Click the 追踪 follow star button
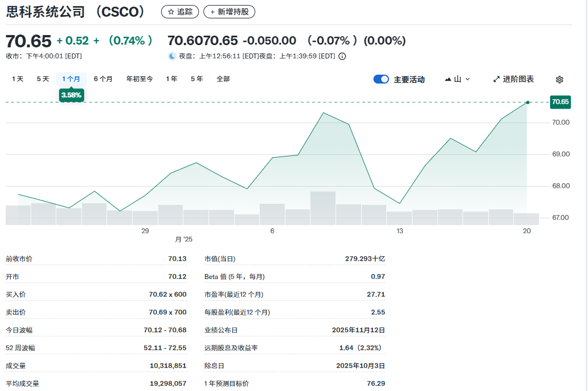The height and width of the screenshot is (391, 588). tap(179, 12)
